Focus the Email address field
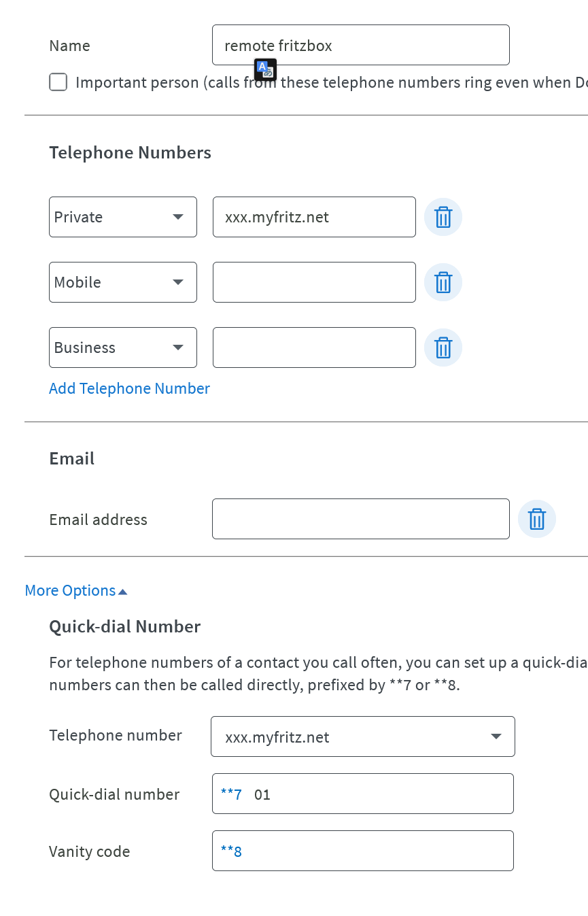 click(x=360, y=519)
